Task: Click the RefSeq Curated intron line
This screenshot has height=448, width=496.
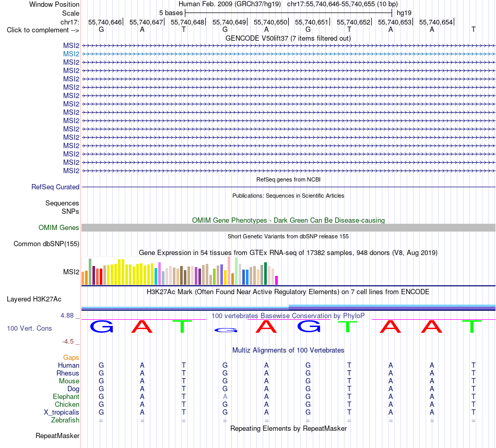Action: click(289, 187)
